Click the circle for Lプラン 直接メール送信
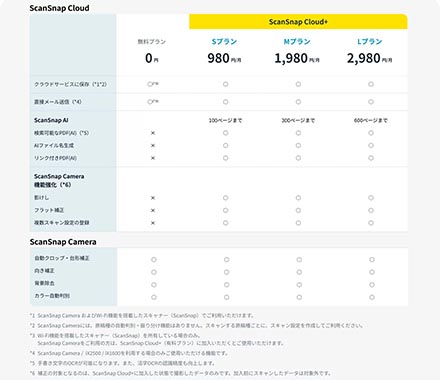 point(371,102)
